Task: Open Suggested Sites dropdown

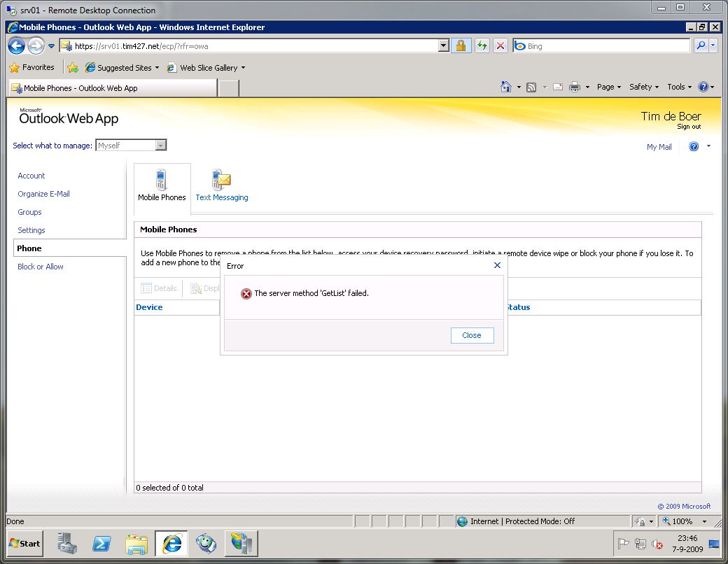Action: [x=122, y=68]
